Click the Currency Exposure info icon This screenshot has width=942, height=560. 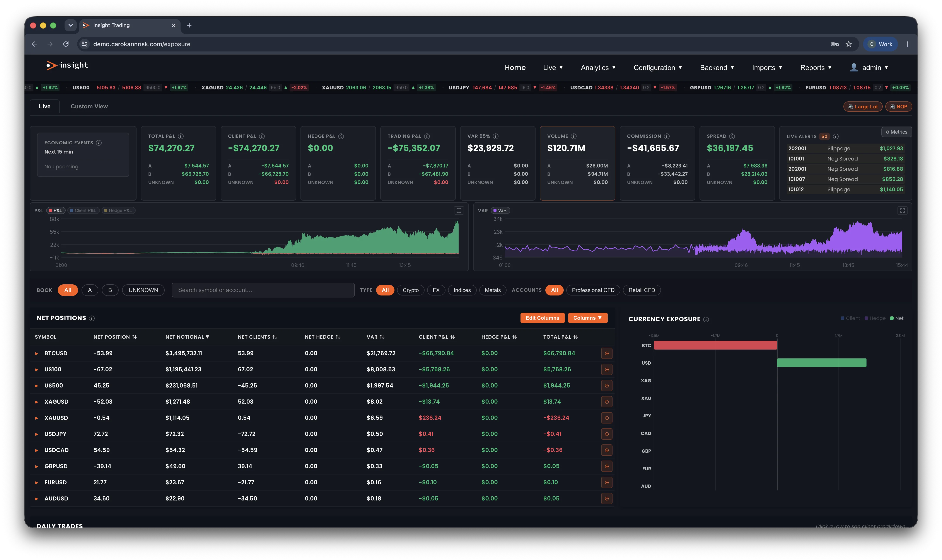point(706,320)
